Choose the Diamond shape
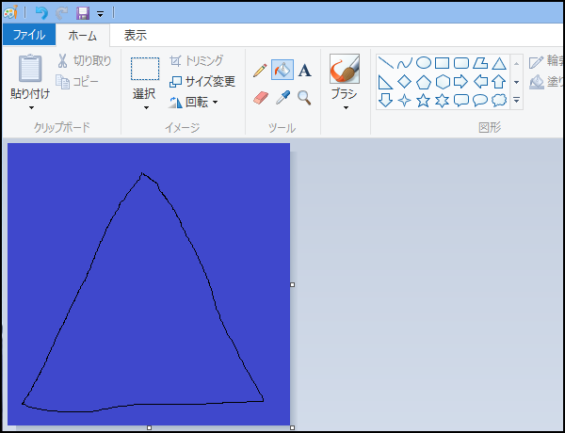Image resolution: width=565 pixels, height=433 pixels. [404, 82]
